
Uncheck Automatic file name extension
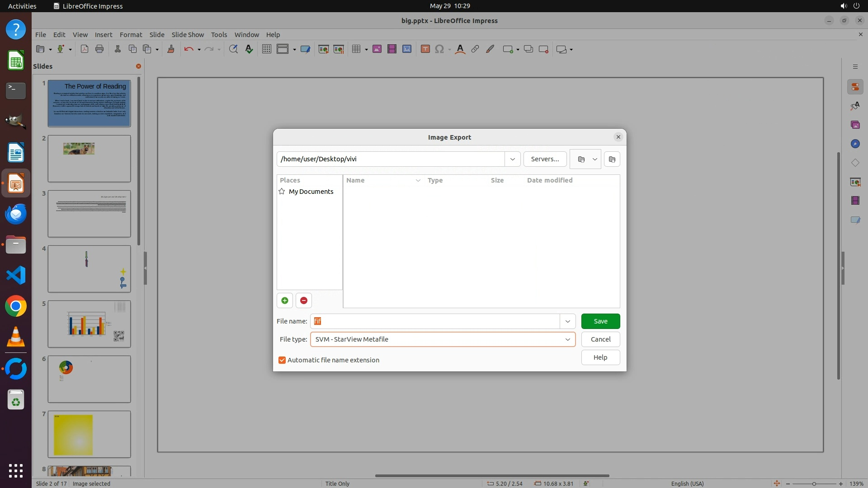(282, 360)
